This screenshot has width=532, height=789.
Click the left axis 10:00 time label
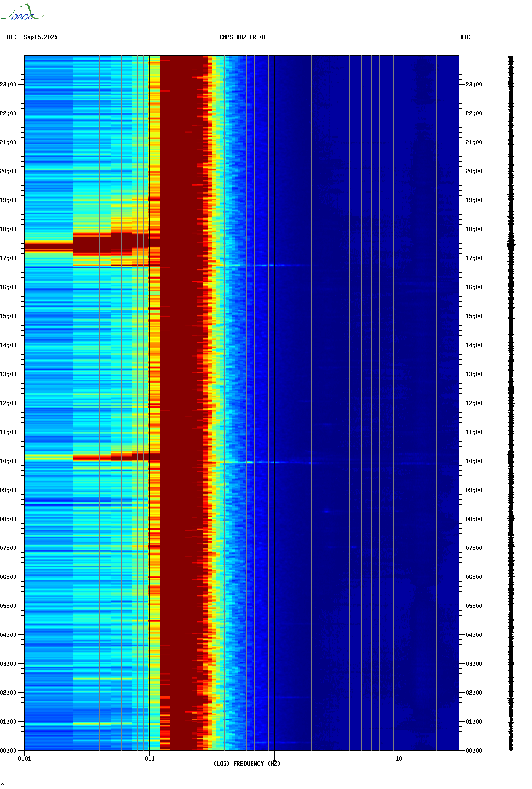click(8, 461)
